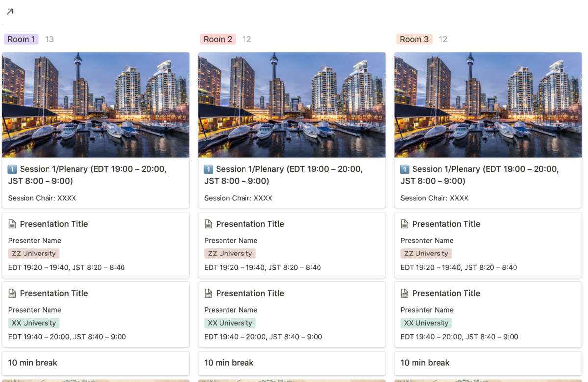Open the Room 1 harbor cover image
The image size is (588, 382).
(x=96, y=105)
